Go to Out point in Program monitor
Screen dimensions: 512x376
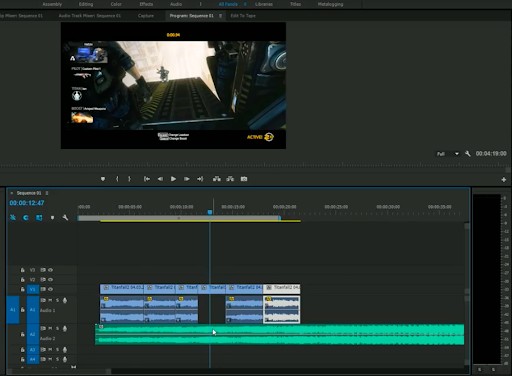[200, 179]
